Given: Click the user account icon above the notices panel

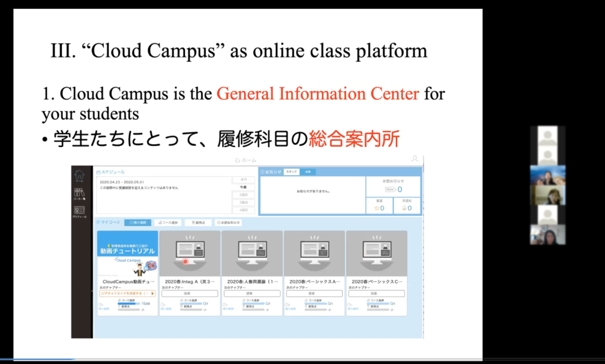Looking at the screenshot, I should coord(415,158).
